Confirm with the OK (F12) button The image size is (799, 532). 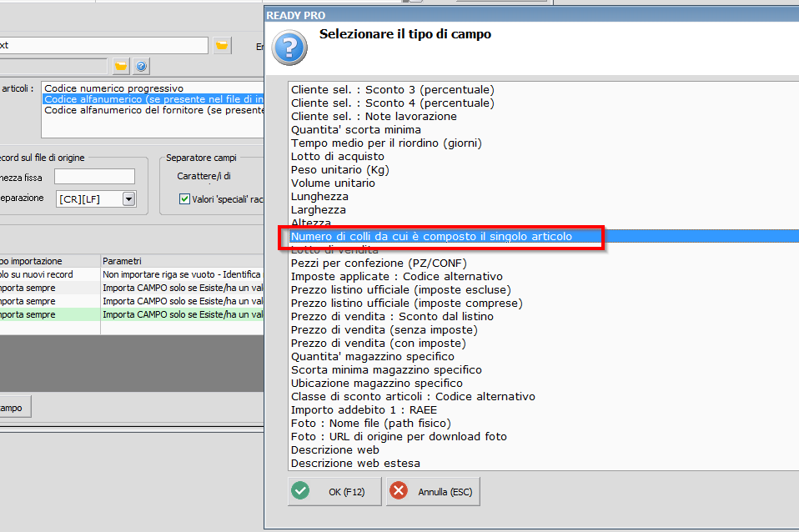334,491
